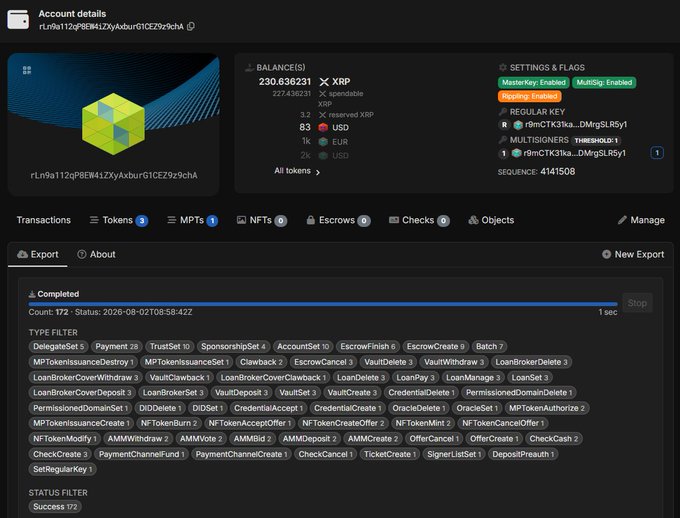Click the Escrows tab lock icon
The image size is (680, 518).
coord(311,220)
